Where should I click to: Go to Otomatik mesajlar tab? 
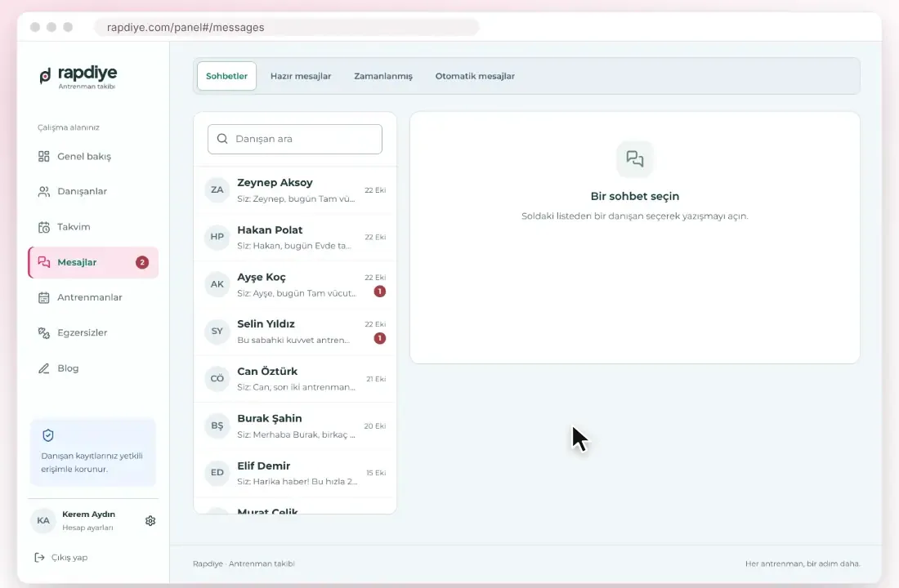pos(475,76)
